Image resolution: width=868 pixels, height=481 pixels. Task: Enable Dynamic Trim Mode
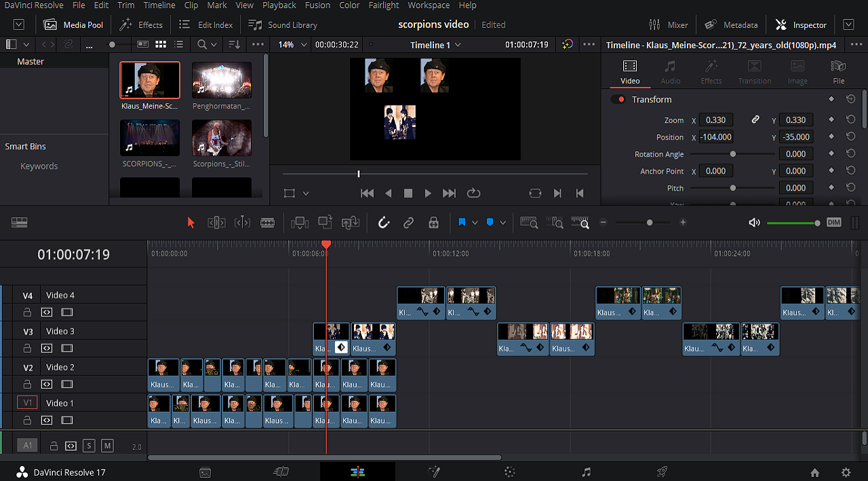pyautogui.click(x=242, y=223)
